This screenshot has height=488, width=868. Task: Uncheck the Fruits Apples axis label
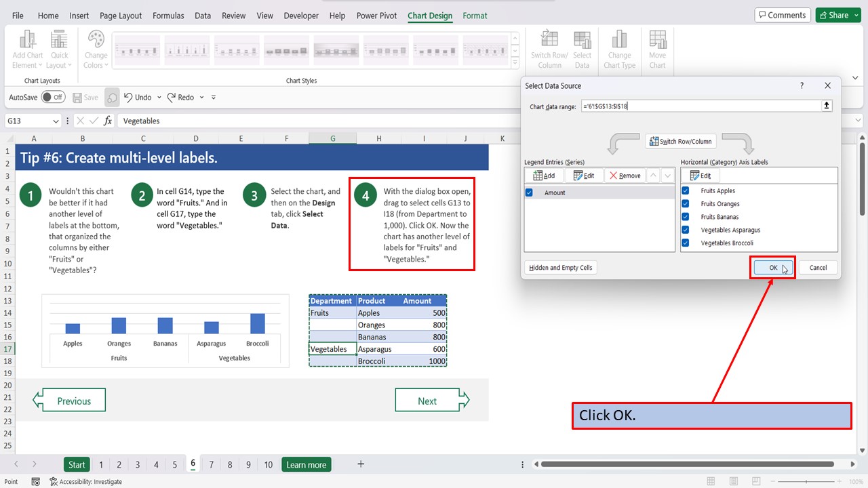pyautogui.click(x=685, y=190)
